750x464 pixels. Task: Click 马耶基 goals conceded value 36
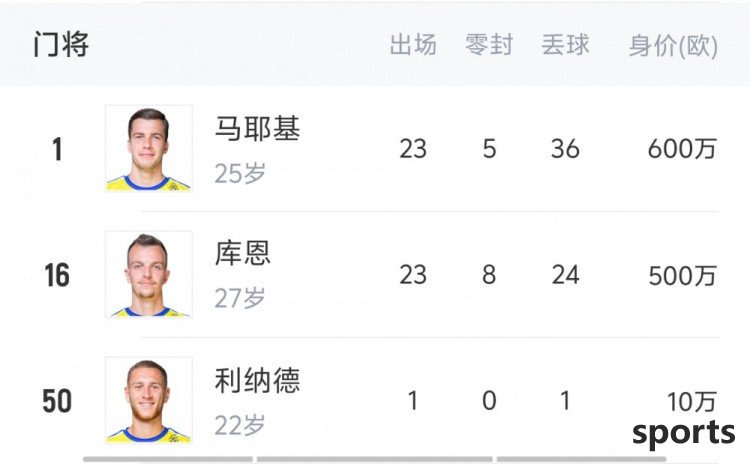pos(565,149)
